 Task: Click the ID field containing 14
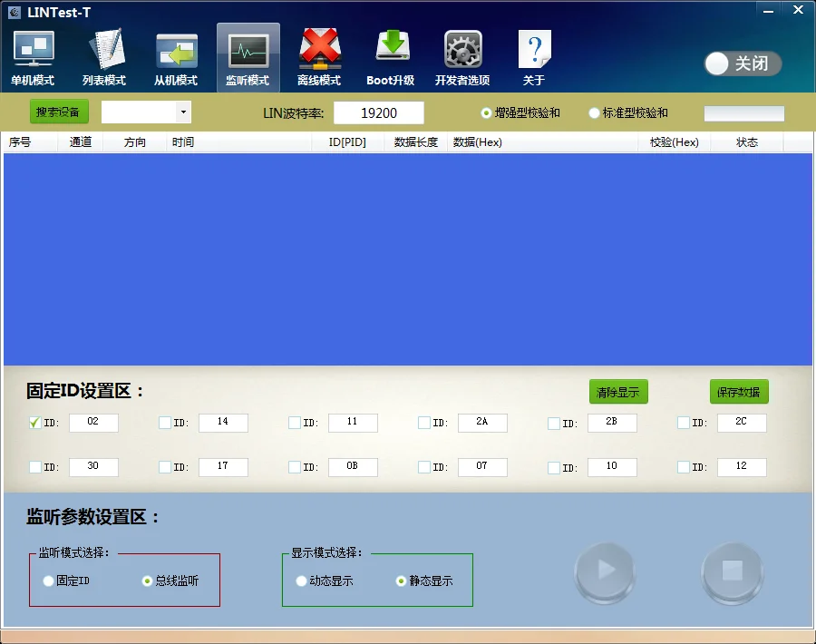(x=223, y=423)
